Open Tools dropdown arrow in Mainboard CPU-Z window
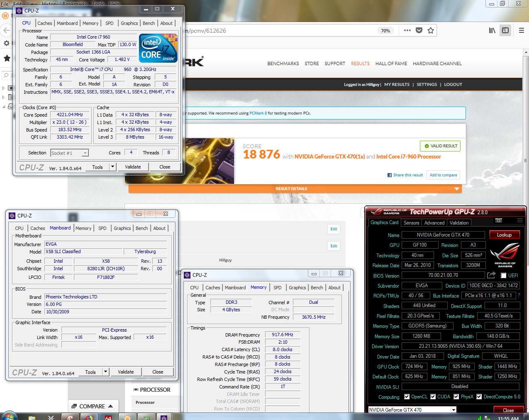 105,372
